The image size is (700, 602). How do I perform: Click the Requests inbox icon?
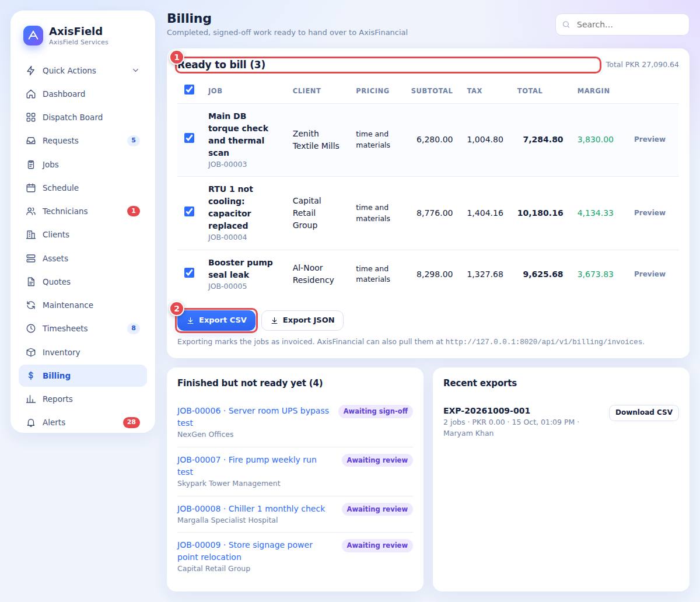[31, 141]
